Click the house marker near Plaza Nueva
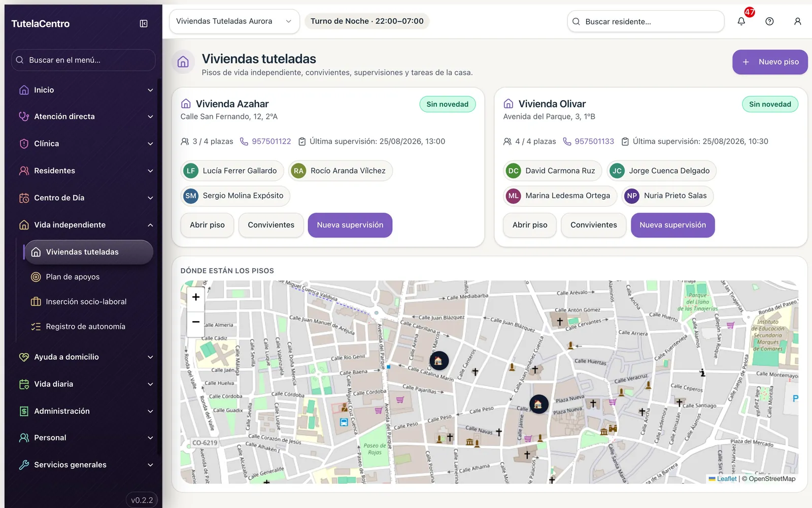This screenshot has width=812, height=508. point(538,404)
